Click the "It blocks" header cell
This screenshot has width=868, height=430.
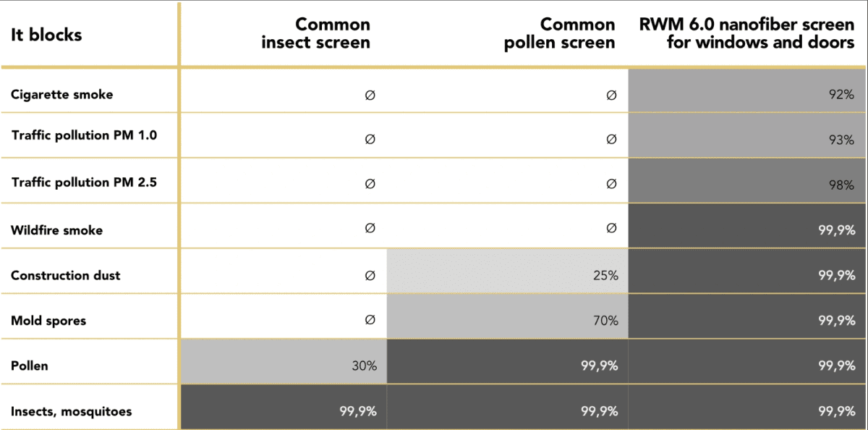(x=46, y=35)
